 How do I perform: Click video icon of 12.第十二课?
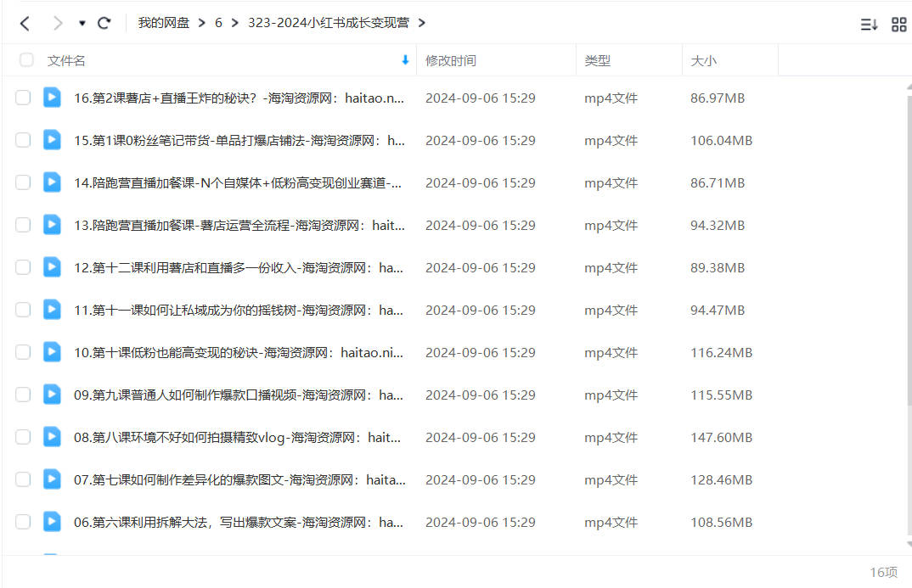52,266
